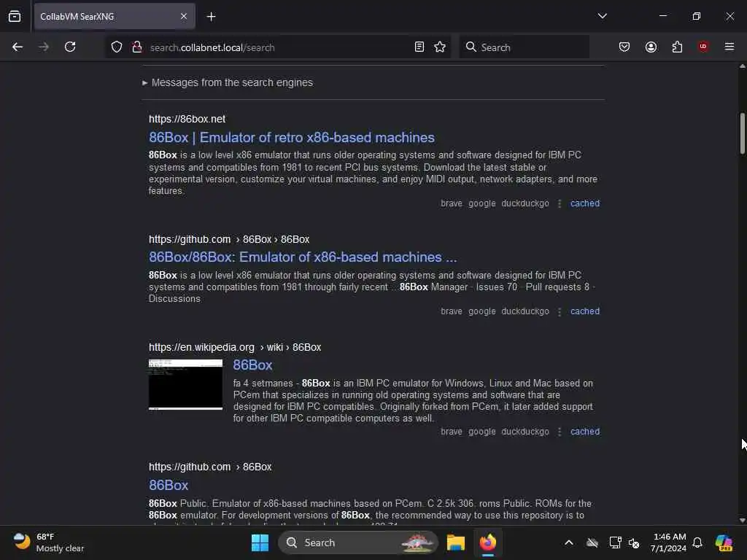Click the https://en.wikipedia.org › wiki › 86Box URL
Image resolution: width=747 pixels, height=560 pixels.
point(235,348)
